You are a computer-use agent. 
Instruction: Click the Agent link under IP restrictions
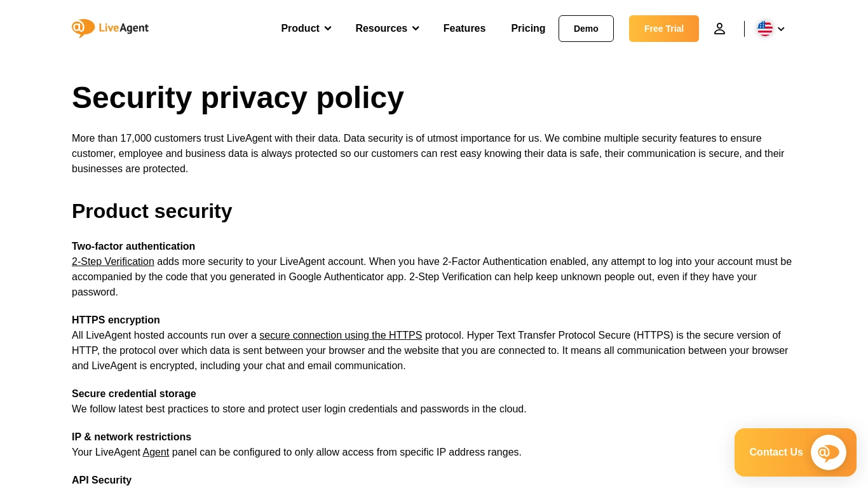point(156,452)
